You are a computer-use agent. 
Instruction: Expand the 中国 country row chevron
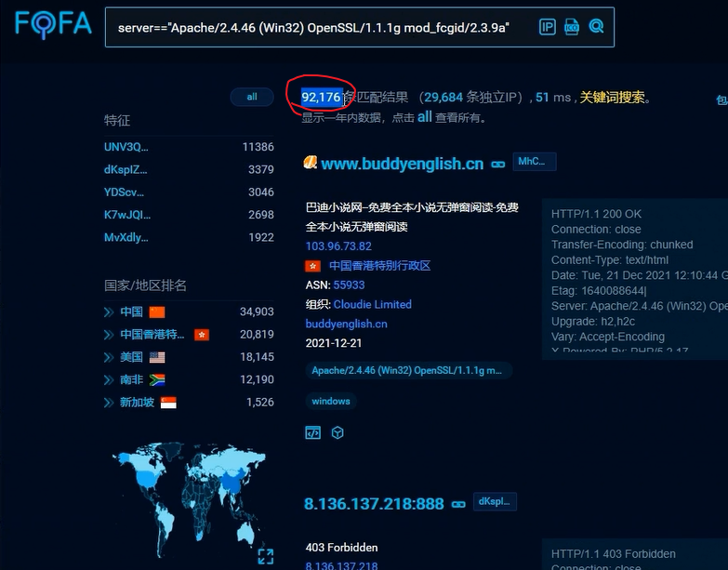(109, 312)
